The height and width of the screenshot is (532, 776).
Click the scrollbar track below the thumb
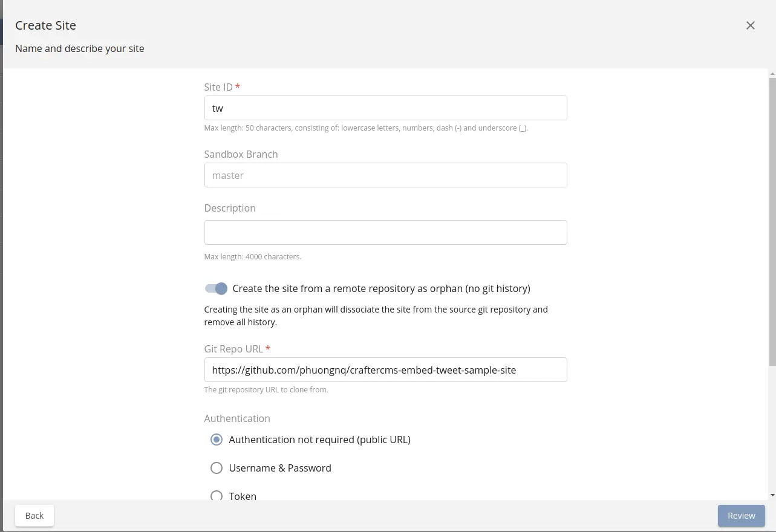click(772, 429)
